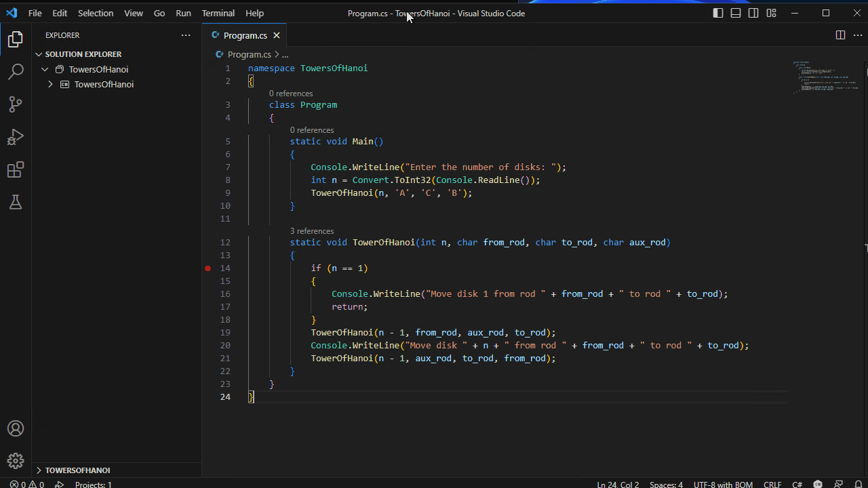
Task: Click the notifications bell in status bar
Action: tap(858, 484)
